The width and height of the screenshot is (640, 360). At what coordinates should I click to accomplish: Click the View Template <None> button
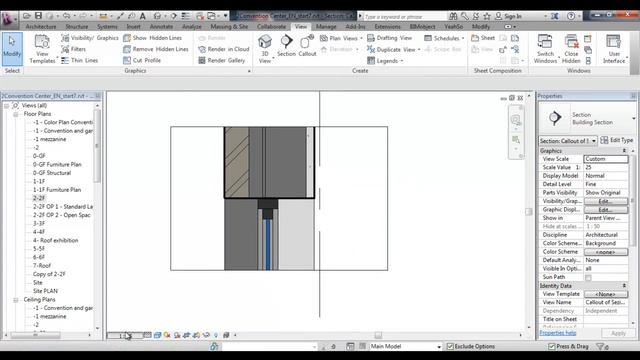coord(606,294)
